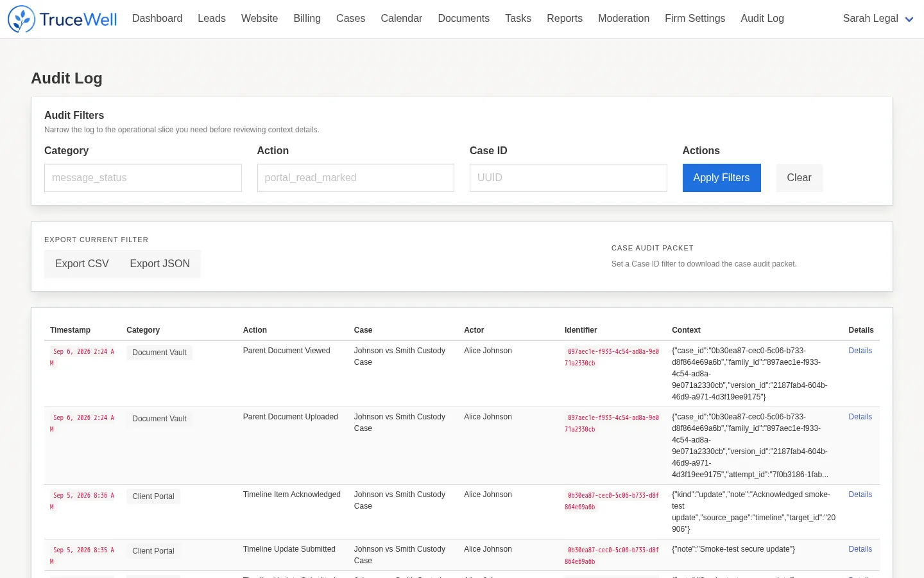The width and height of the screenshot is (924, 578).
Task: Click the 'Parent Document Viewed' action text
Action: [x=287, y=351]
